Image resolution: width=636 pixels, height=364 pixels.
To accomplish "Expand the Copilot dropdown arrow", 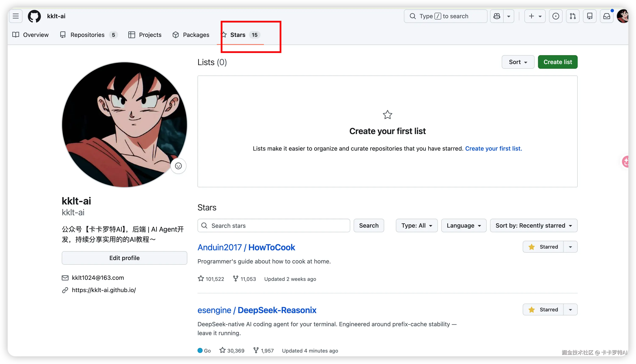I will click(x=509, y=16).
